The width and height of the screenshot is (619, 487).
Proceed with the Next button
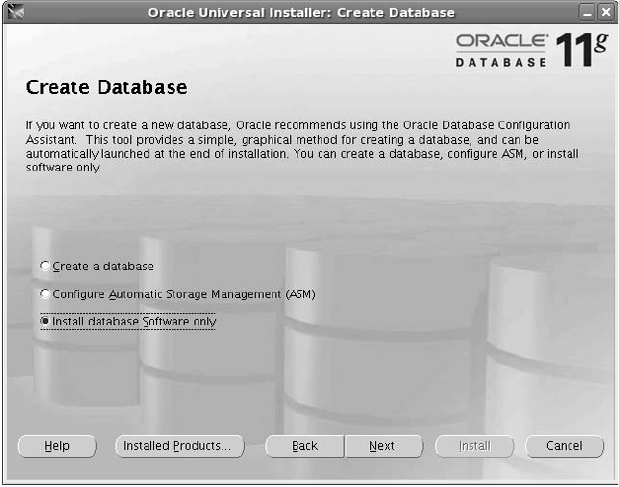[x=382, y=446]
